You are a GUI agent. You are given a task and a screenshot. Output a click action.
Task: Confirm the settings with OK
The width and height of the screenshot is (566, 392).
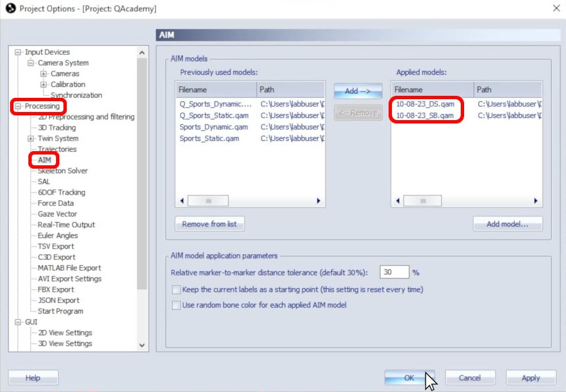pyautogui.click(x=409, y=378)
